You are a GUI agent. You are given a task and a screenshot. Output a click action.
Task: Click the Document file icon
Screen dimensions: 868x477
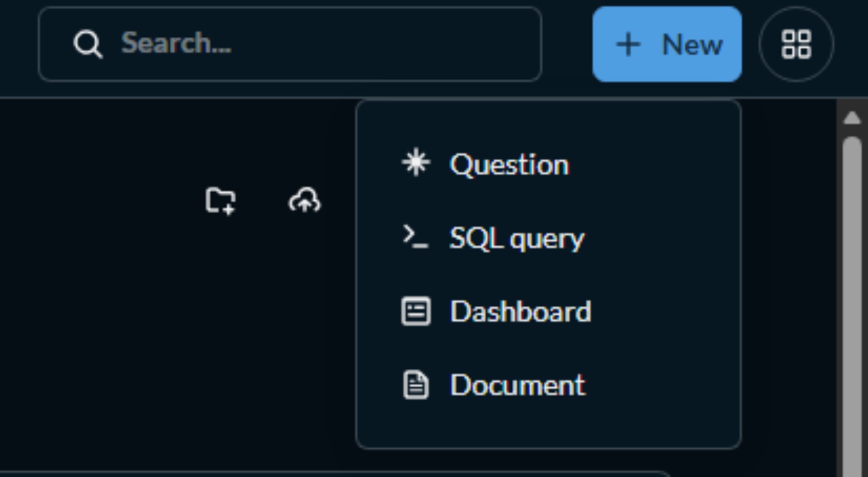[415, 385]
